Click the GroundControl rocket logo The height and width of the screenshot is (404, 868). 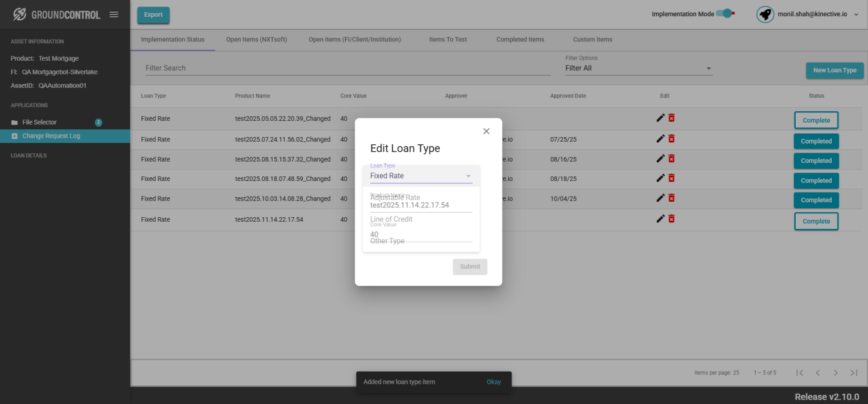[x=20, y=14]
